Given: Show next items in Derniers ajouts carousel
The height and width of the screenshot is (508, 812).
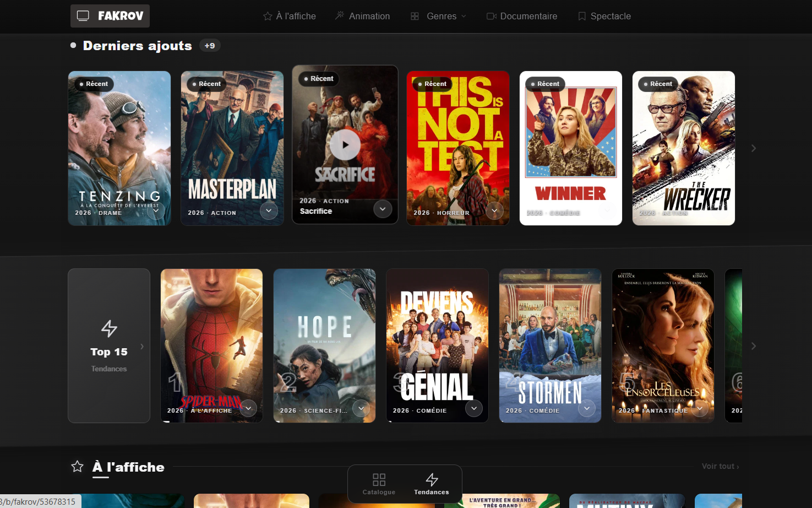Looking at the screenshot, I should pyautogui.click(x=754, y=148).
